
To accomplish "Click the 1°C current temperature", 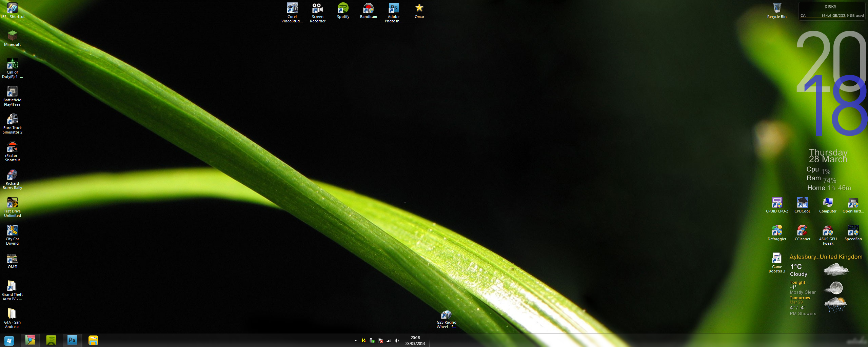I will click(796, 267).
